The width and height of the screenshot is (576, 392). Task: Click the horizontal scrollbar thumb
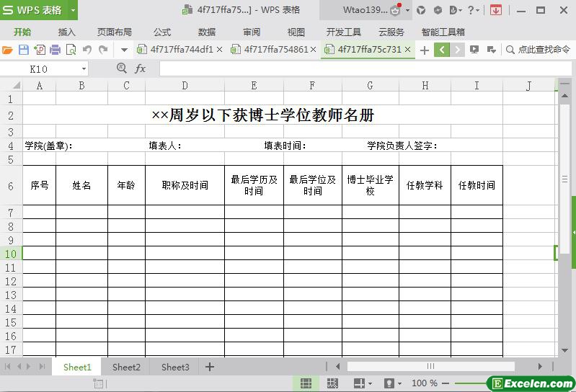430,366
